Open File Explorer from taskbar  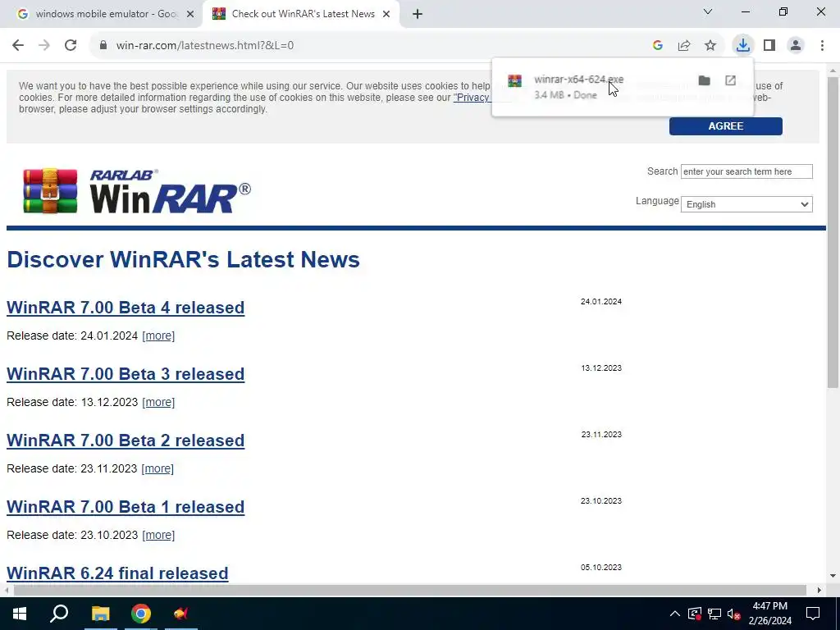[x=100, y=614]
